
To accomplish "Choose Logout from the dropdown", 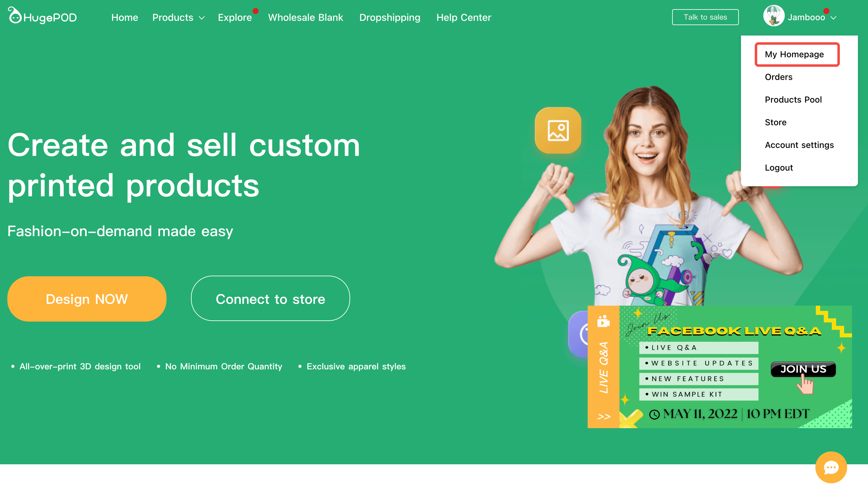I will pos(778,168).
